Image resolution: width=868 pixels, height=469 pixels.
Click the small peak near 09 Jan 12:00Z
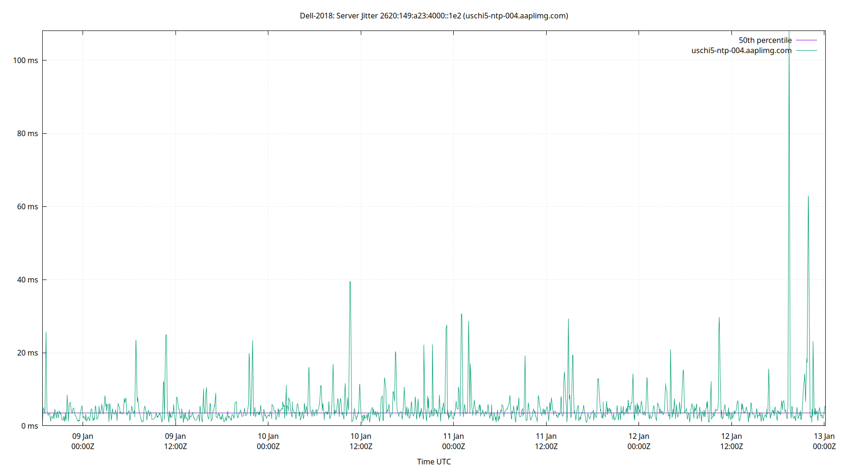point(165,335)
